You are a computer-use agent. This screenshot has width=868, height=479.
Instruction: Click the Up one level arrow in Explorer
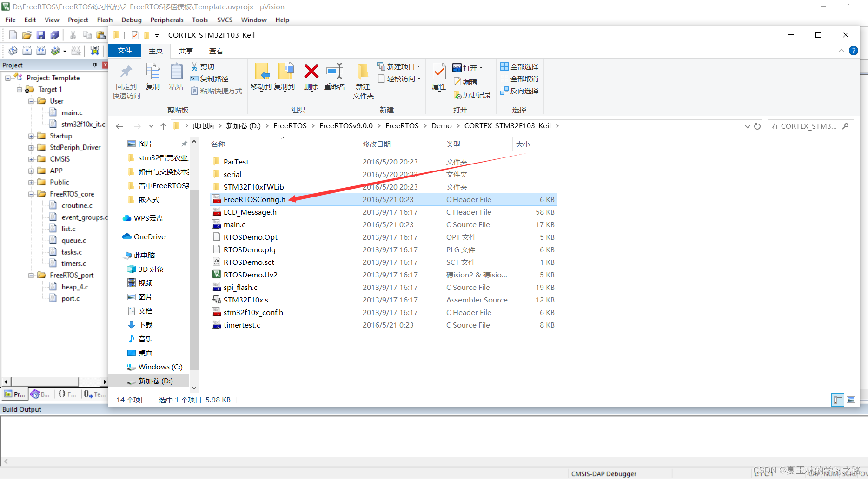[163, 126]
